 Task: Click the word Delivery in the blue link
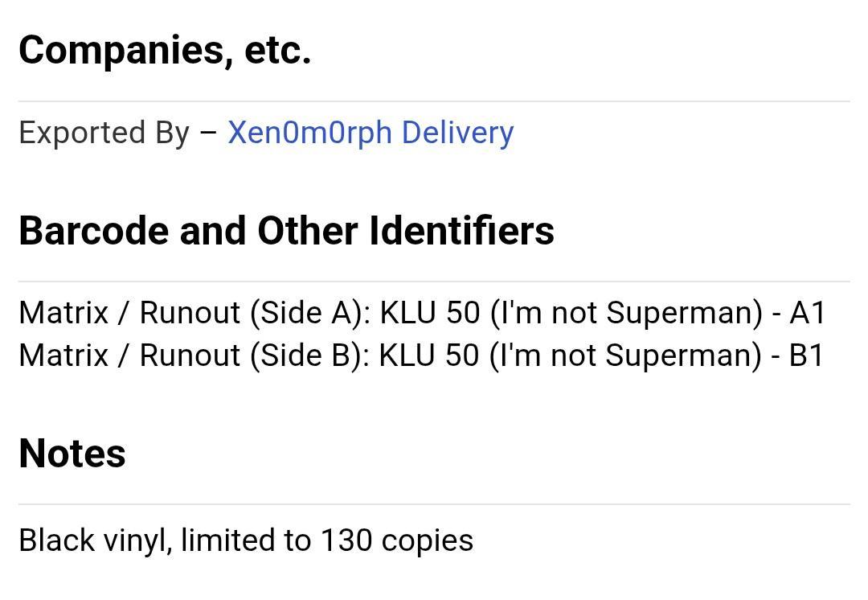pyautogui.click(x=458, y=134)
